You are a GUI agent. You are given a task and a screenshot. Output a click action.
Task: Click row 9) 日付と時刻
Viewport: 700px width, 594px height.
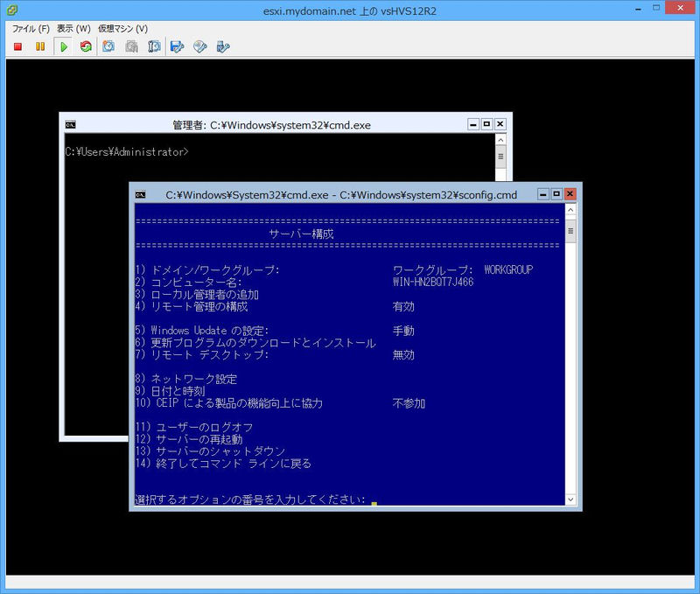click(170, 391)
